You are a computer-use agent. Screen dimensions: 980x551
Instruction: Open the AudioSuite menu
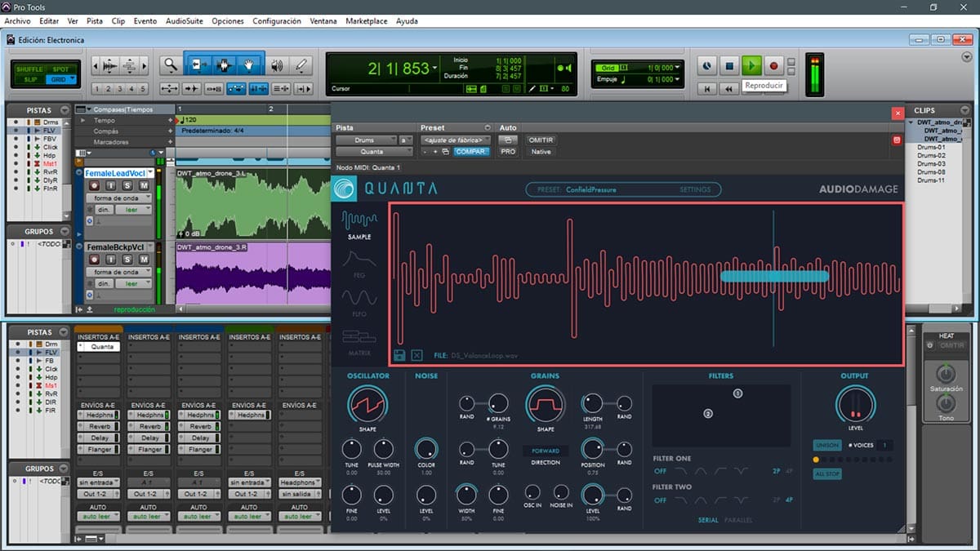click(184, 20)
